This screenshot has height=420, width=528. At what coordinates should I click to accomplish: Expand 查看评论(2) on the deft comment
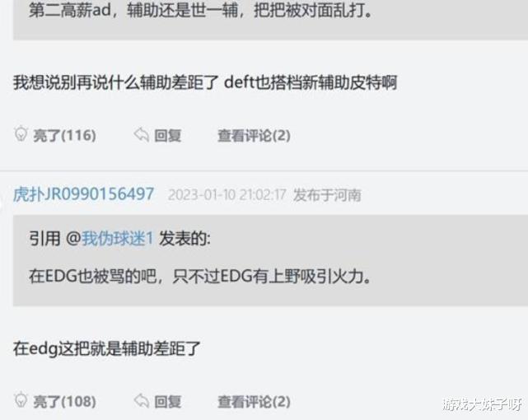(x=254, y=135)
